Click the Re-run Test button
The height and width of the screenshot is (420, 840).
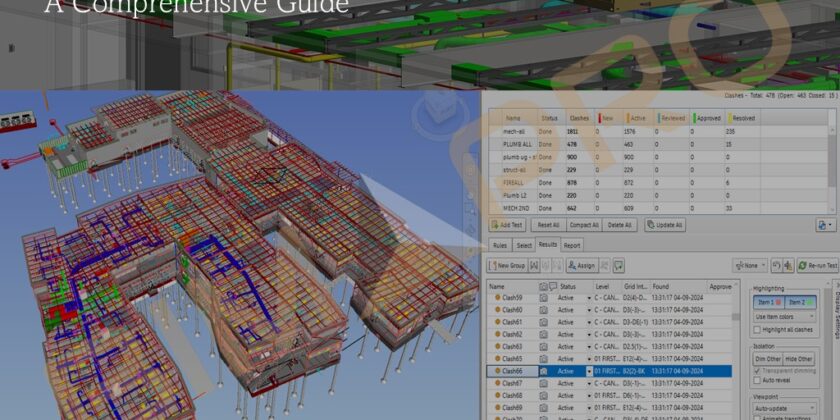tap(818, 265)
